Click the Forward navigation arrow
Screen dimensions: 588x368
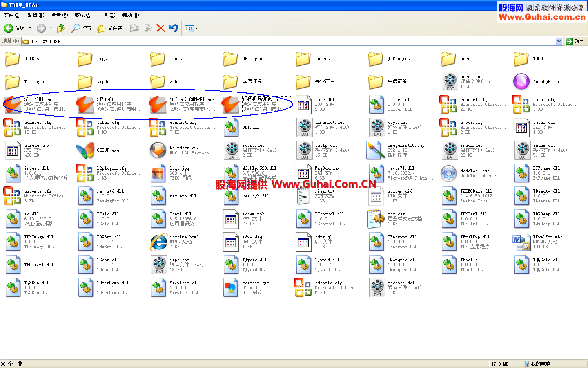[x=41, y=28]
